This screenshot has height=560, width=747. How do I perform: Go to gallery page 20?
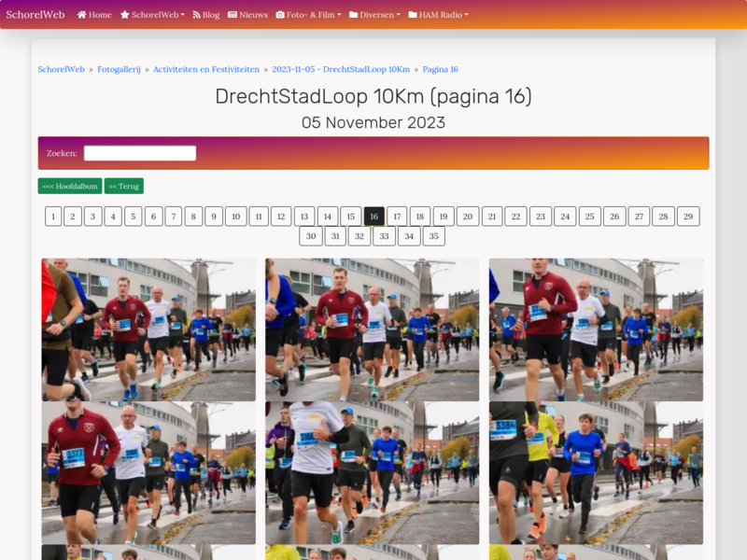coord(468,217)
